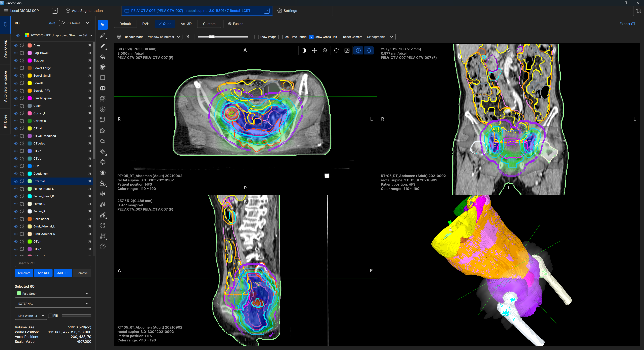Screen dimensions: 644x350
Task: Click the Search ROI input field
Action: 53,263
